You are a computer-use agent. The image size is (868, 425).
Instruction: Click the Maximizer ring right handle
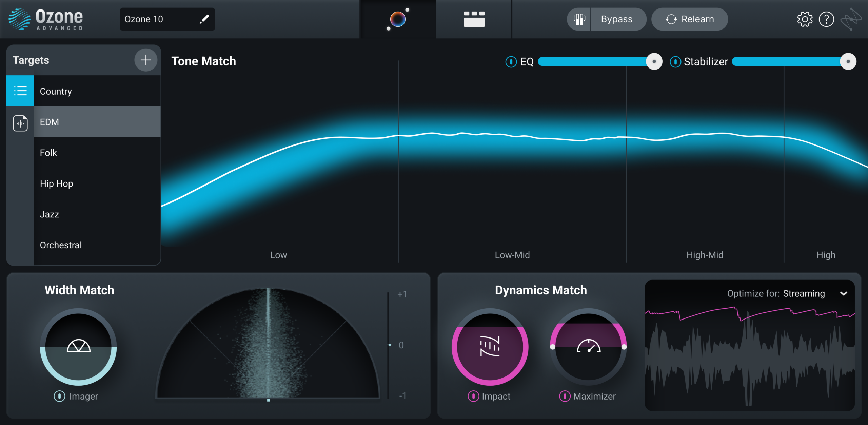click(624, 347)
